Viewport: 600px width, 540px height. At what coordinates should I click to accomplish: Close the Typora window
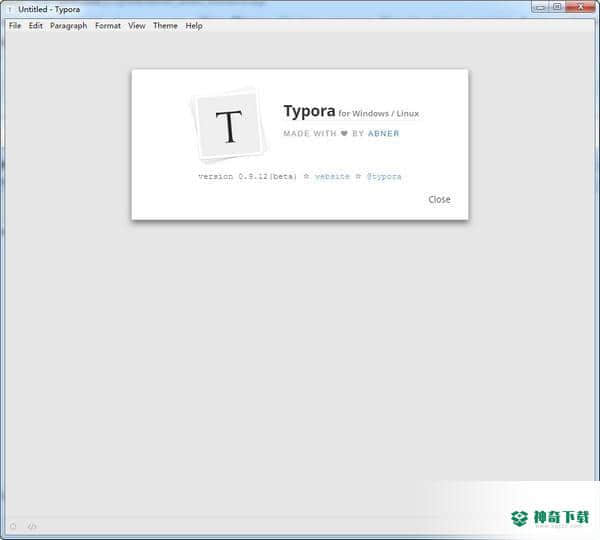580,7
